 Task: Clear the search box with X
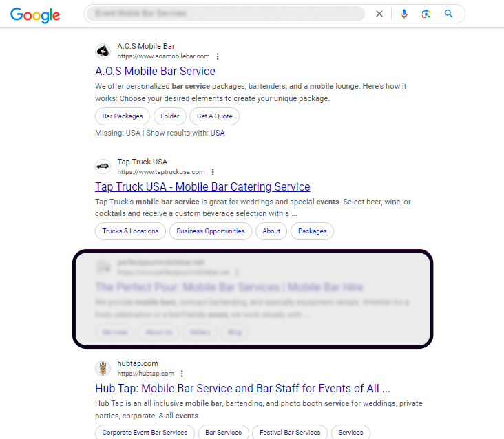pyautogui.click(x=379, y=14)
